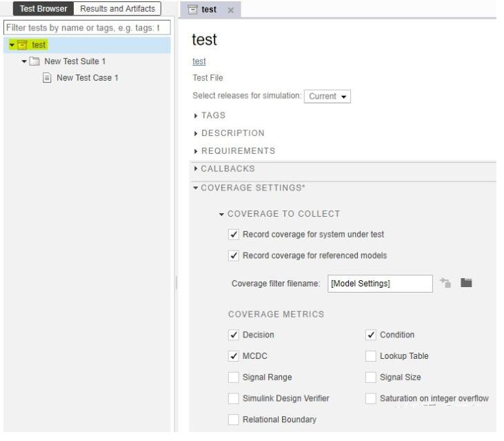Select the test file row in tree
Screen dimensions: 504x441
click(87, 45)
